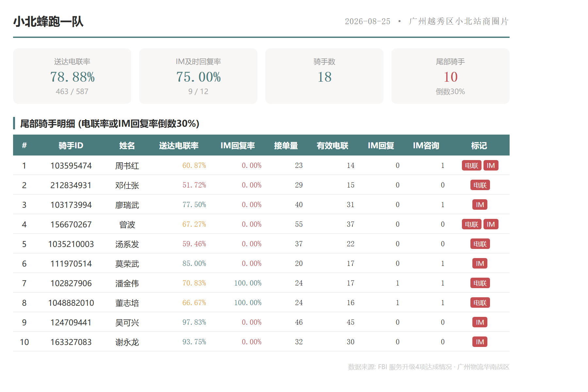Click the IM咨询 column header
588x392 pixels.
point(426,145)
